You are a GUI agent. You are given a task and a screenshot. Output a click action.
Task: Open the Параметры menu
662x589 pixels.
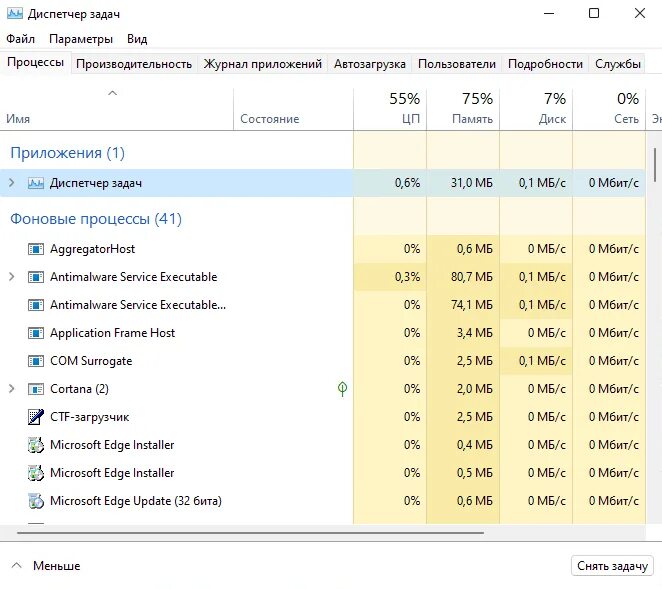point(81,39)
